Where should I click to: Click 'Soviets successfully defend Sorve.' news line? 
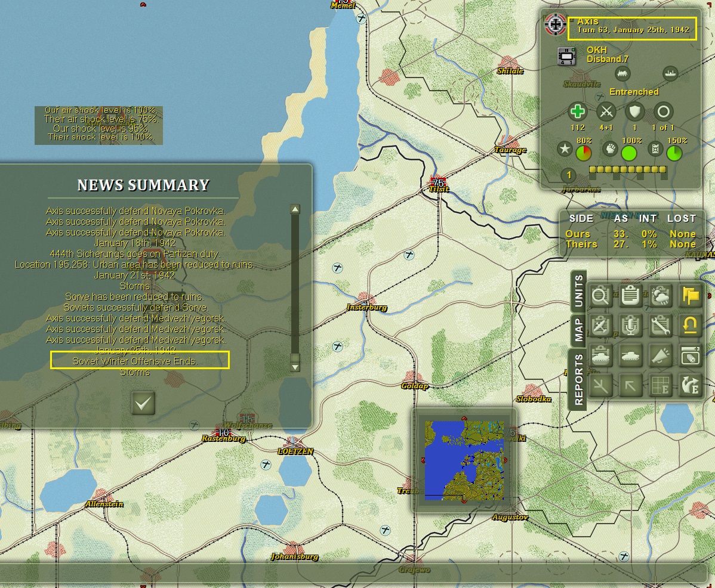point(135,308)
